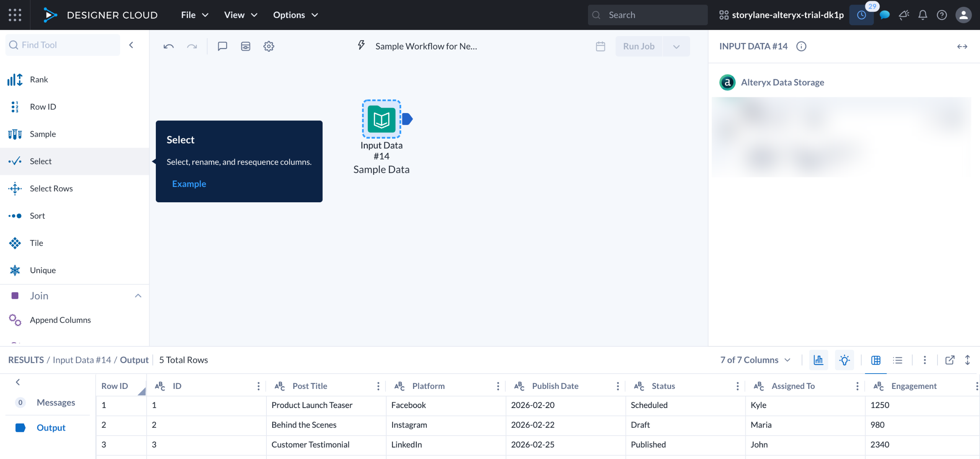
Task: Click the schedule calendar icon
Action: [600, 46]
